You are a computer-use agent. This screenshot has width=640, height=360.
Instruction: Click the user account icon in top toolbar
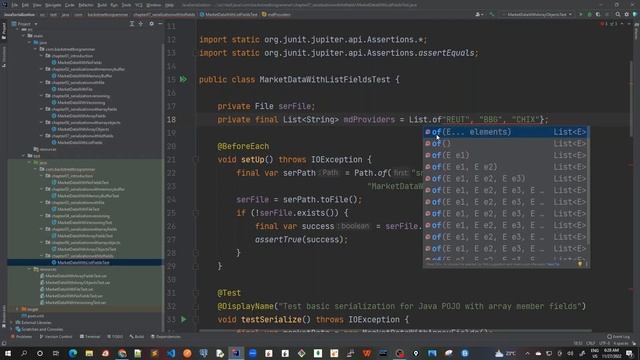pos(479,14)
